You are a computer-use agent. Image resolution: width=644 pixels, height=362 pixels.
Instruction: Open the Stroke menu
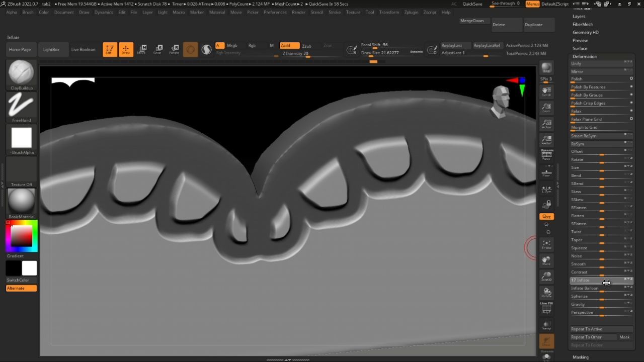(335, 12)
